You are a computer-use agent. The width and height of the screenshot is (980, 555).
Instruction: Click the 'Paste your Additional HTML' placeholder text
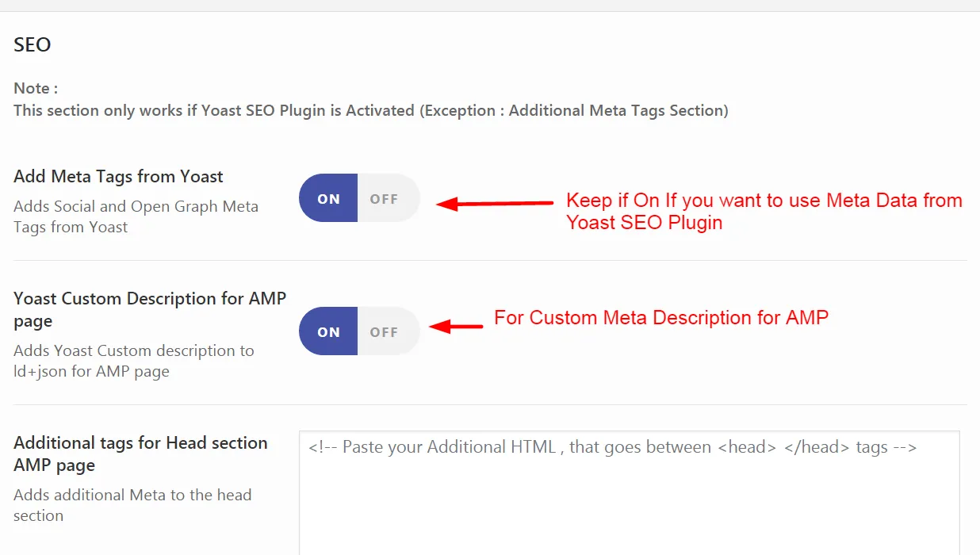point(612,447)
